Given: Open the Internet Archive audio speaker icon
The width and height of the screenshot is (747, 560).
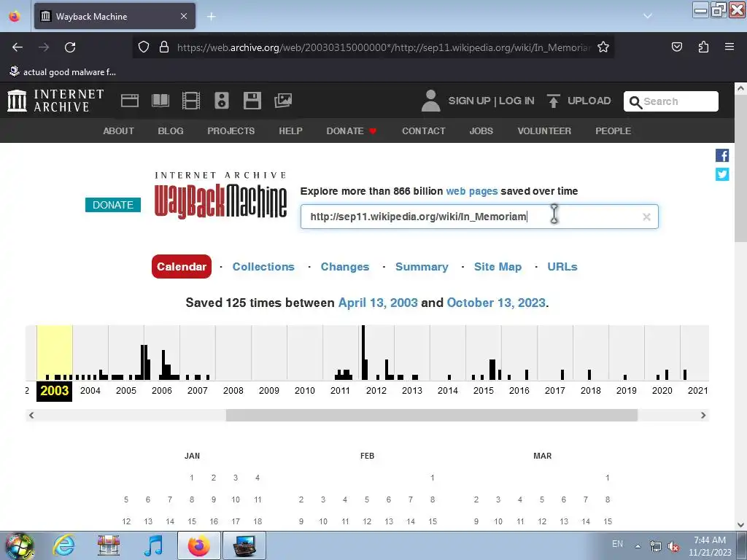Looking at the screenshot, I should click(x=222, y=101).
